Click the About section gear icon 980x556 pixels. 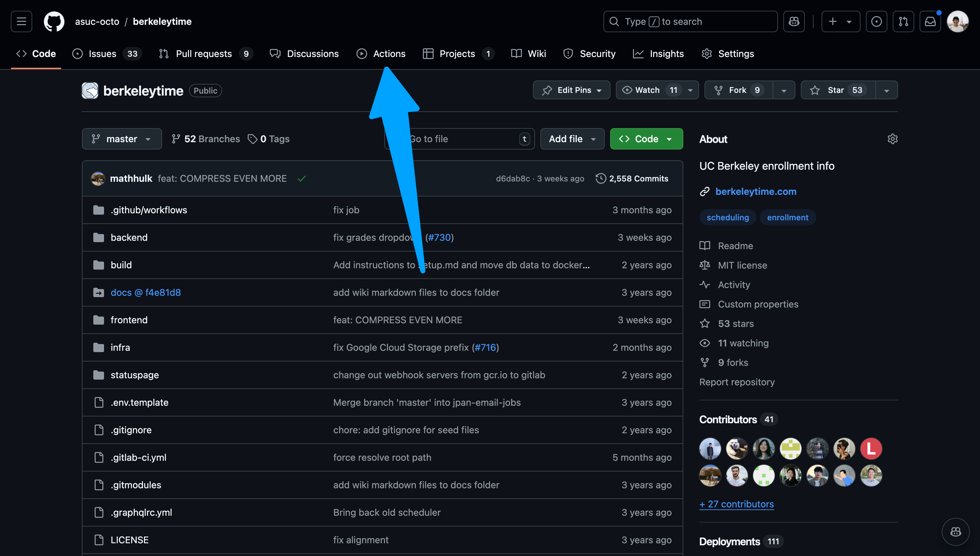(x=892, y=139)
